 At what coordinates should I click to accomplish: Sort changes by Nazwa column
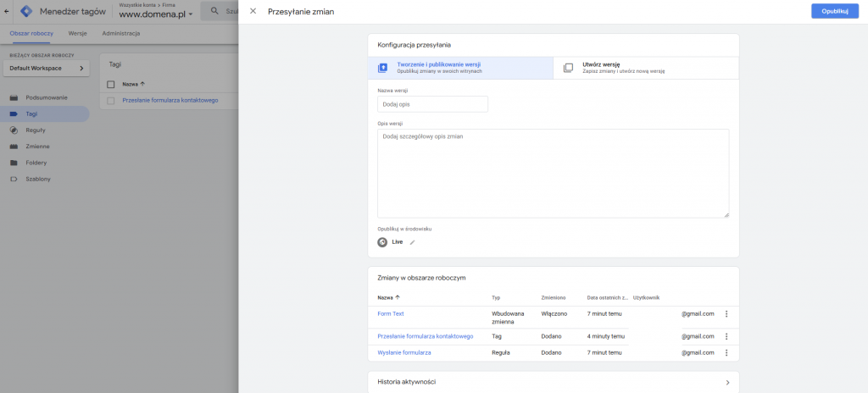[x=388, y=298]
